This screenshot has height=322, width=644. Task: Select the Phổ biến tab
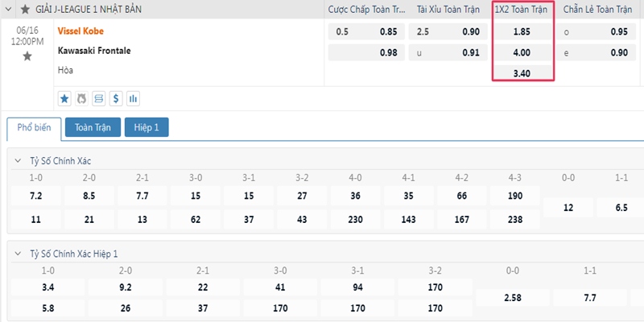pos(34,128)
